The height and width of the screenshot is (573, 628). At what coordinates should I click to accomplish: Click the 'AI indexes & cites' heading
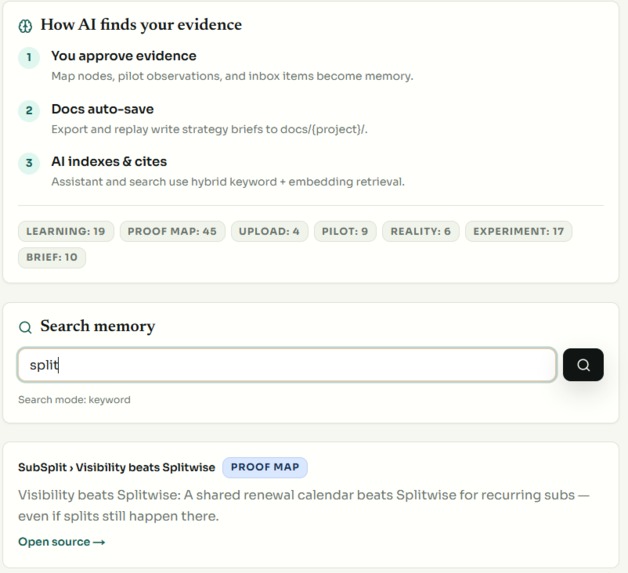109,161
